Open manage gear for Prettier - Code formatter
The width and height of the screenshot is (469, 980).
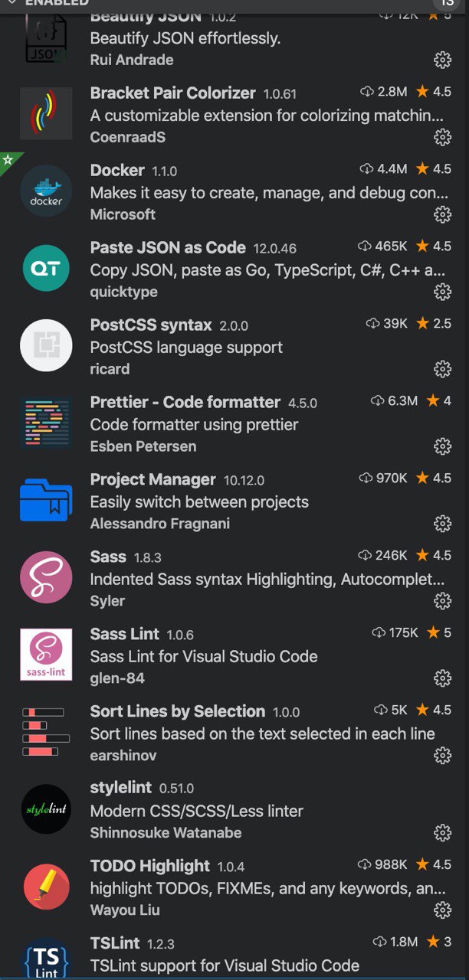(442, 446)
